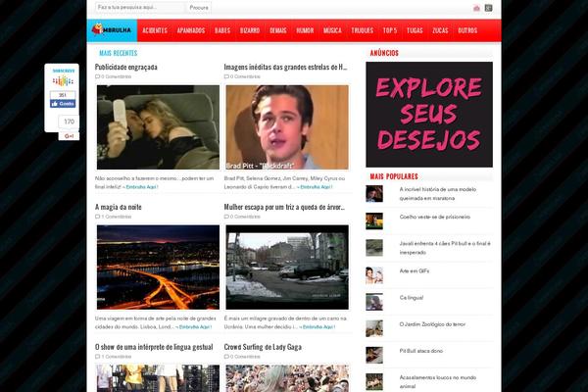The height and width of the screenshot is (392, 588).
Task: Click the sign language interpreter thumbnail
Action: point(158,378)
